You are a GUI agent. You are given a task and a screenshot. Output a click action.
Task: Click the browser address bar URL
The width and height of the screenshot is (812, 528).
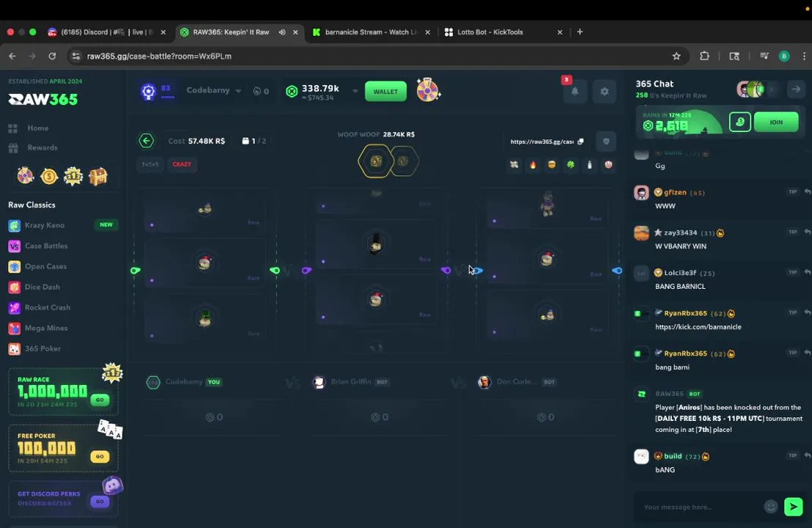(159, 56)
